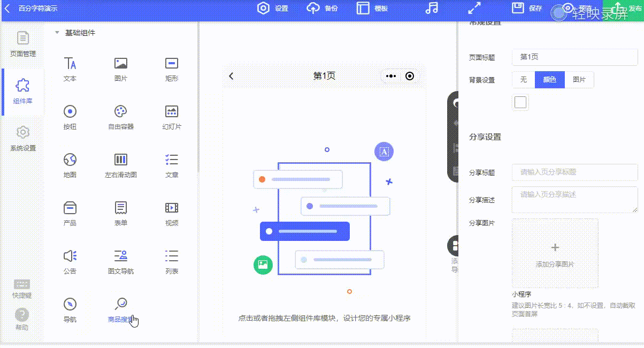The width and height of the screenshot is (644, 348).
Task: Select 颜色 as background type
Action: click(550, 80)
